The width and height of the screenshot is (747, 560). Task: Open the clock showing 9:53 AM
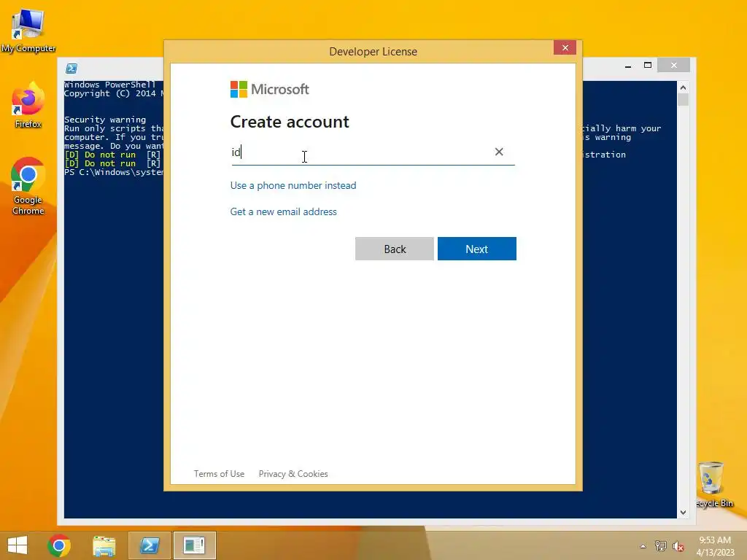[x=715, y=545]
